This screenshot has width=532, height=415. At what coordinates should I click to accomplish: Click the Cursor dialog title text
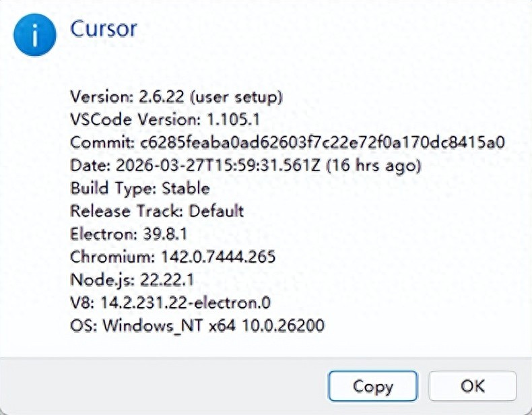tap(104, 28)
